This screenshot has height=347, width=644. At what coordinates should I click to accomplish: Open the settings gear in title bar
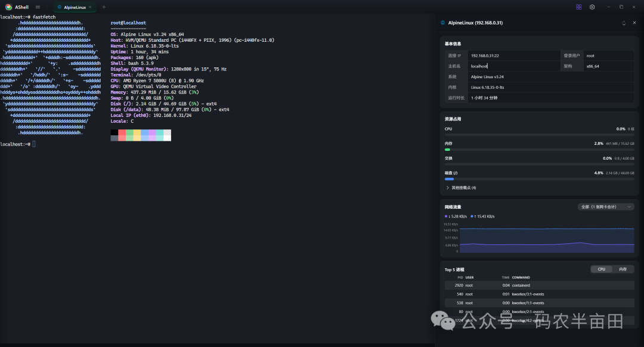click(x=592, y=7)
